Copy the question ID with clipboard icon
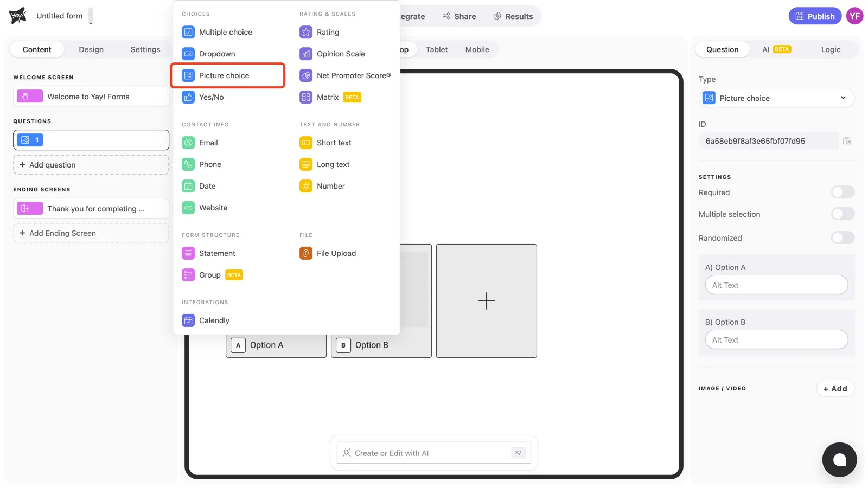The image size is (868, 488). [847, 141]
